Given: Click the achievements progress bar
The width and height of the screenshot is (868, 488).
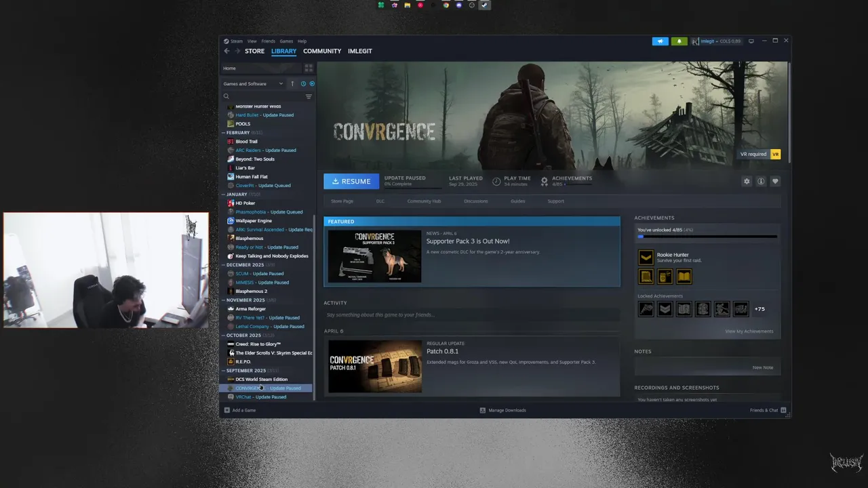Looking at the screenshot, I should pos(707,237).
